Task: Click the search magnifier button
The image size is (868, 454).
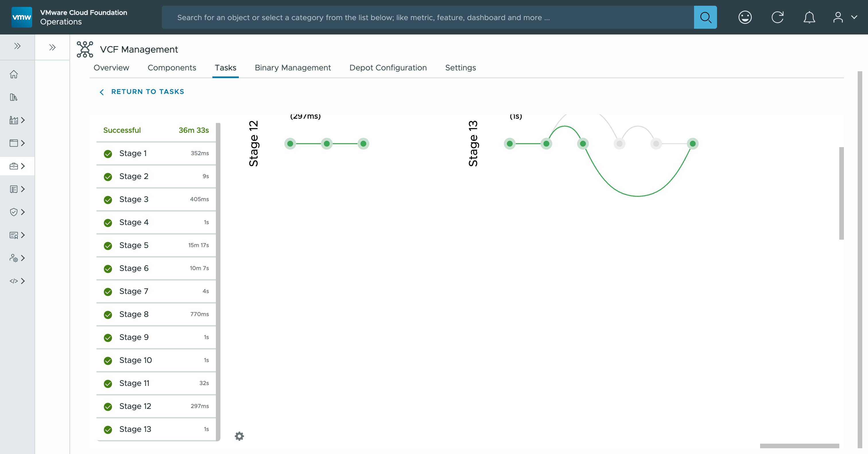Action: point(705,17)
